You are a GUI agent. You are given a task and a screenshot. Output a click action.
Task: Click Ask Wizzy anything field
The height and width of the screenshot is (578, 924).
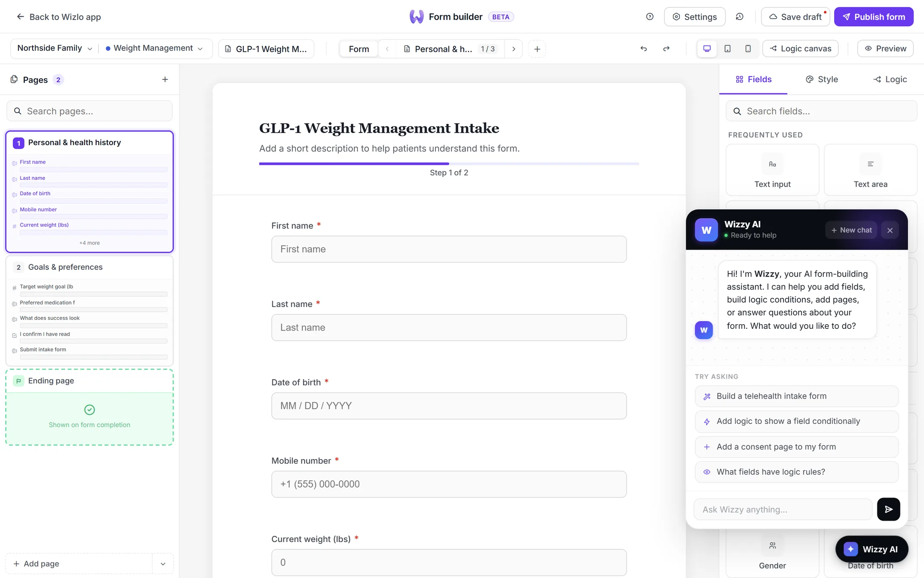[x=783, y=509]
